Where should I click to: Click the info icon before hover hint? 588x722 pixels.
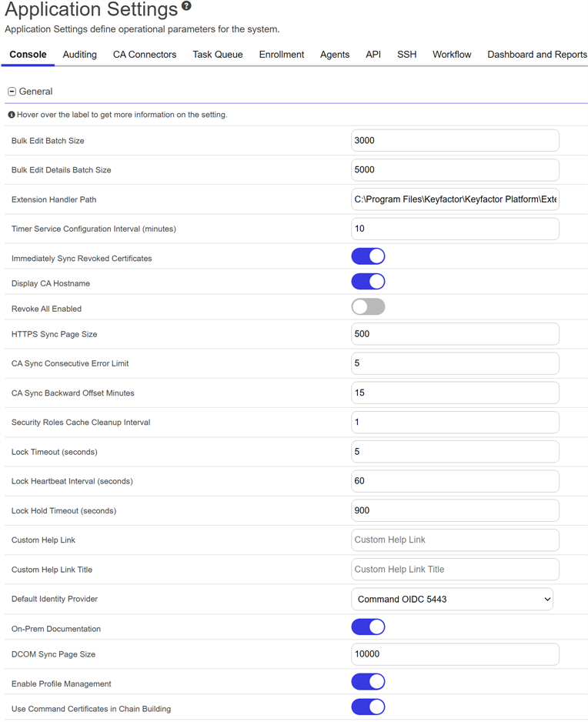coord(12,115)
